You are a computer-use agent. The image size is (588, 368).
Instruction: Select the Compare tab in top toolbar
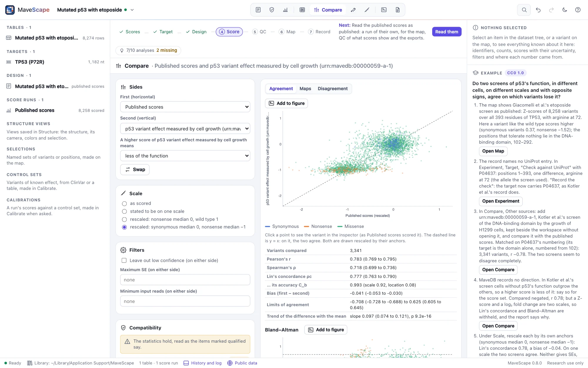pyautogui.click(x=328, y=10)
